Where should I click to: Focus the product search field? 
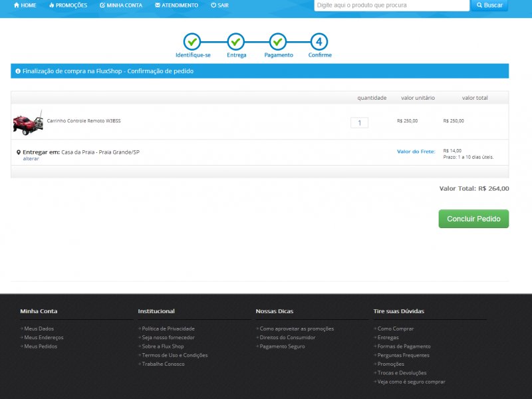[392, 5]
